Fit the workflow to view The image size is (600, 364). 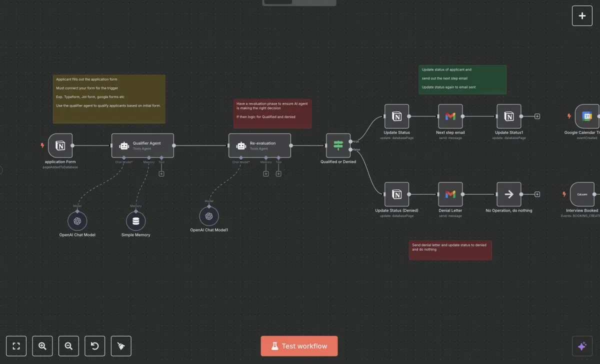pos(16,346)
